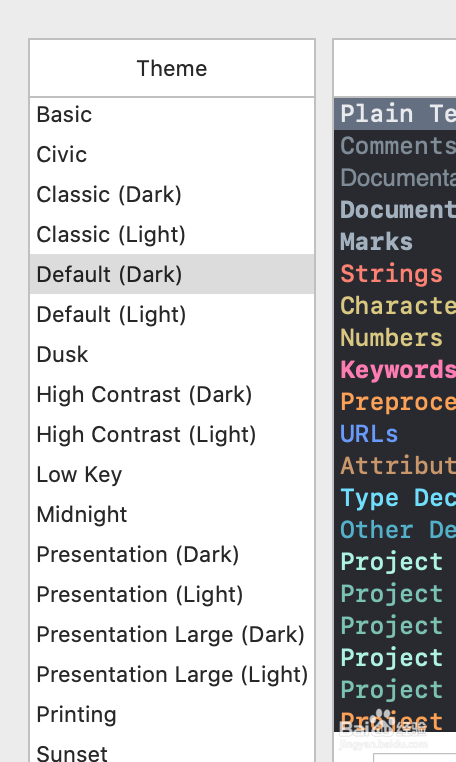Choose the Preprocessor syntax category
The image size is (456, 762).
pos(395,402)
